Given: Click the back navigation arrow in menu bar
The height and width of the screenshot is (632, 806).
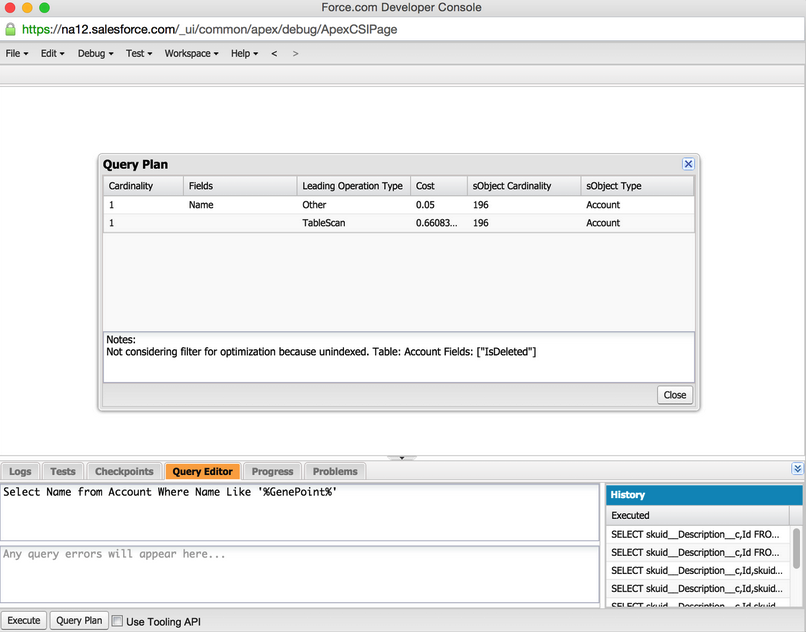Looking at the screenshot, I should click(274, 53).
